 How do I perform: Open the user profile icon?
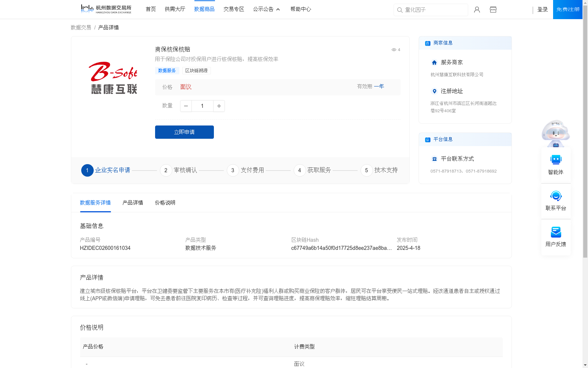[x=477, y=10]
